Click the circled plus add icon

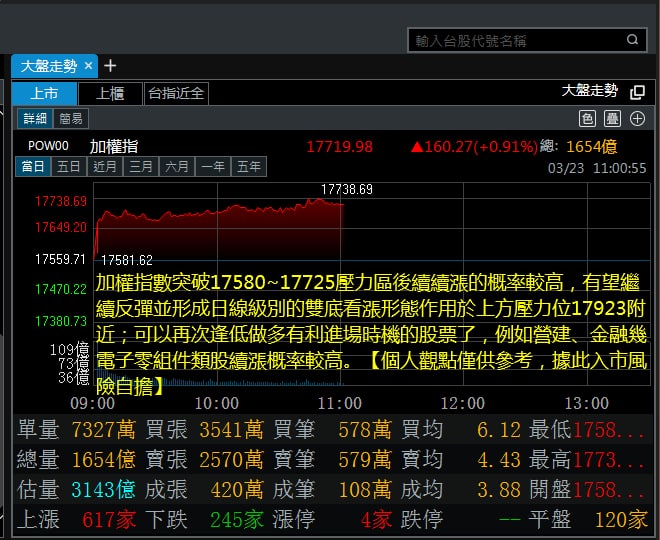pos(637,119)
